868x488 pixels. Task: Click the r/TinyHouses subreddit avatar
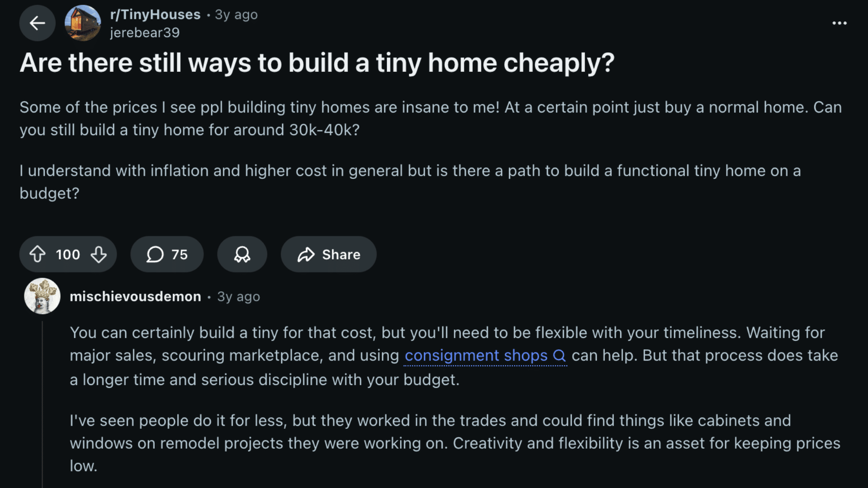[x=84, y=23]
